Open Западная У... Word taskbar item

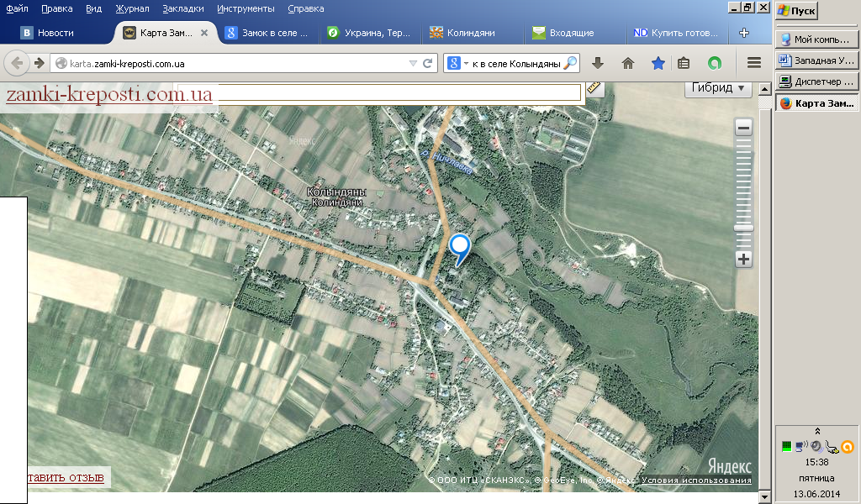816,60
